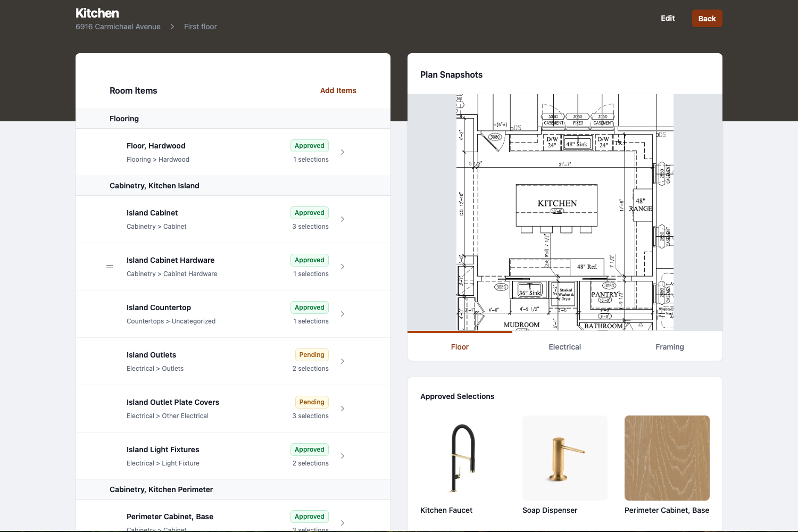This screenshot has height=532, width=798.
Task: Click 'Cabinetry > Cabinet Hardware' category text
Action: click(172, 274)
